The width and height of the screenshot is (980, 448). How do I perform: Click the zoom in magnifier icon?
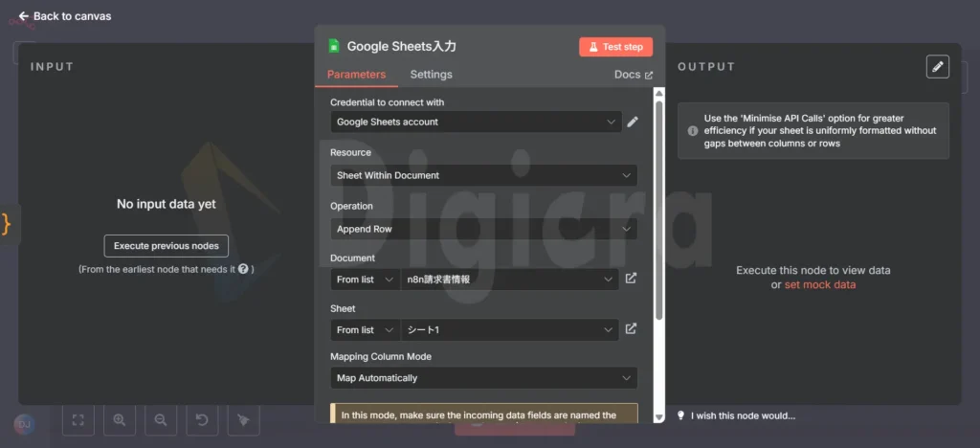pyautogui.click(x=120, y=420)
